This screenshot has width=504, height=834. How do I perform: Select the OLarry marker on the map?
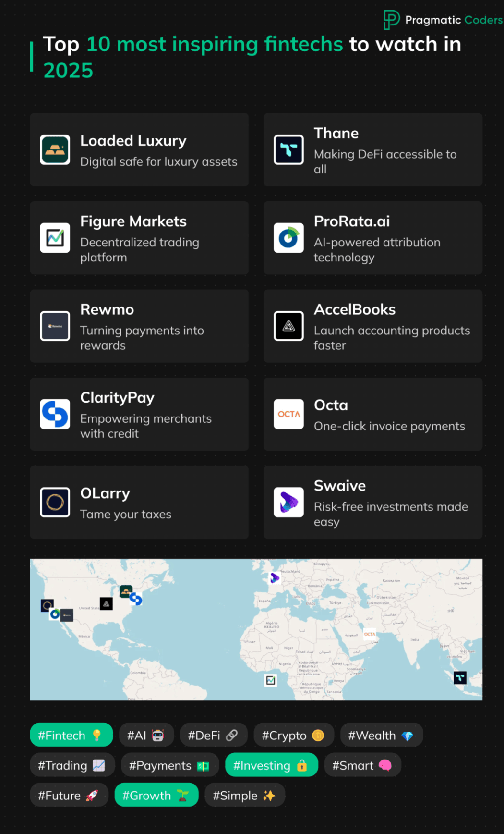point(47,605)
